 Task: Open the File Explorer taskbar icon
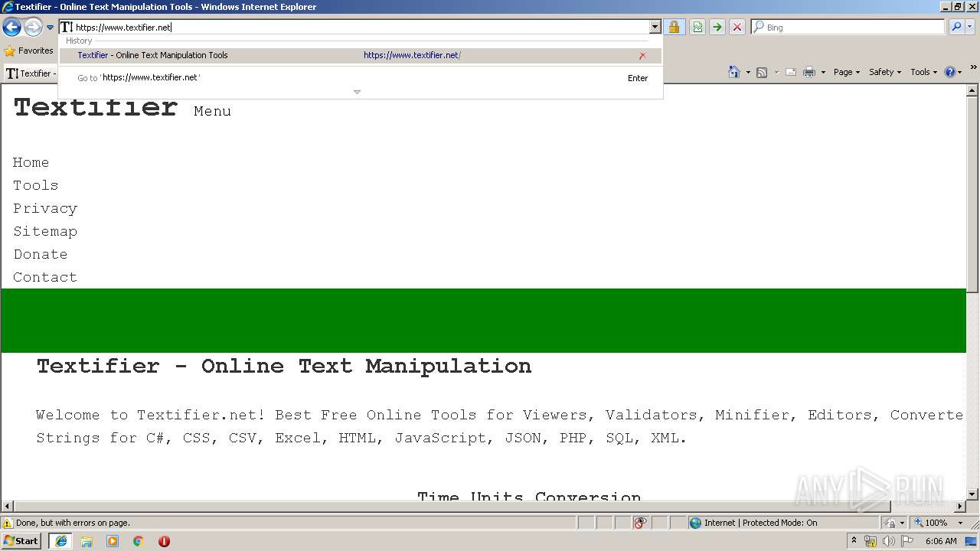point(87,541)
